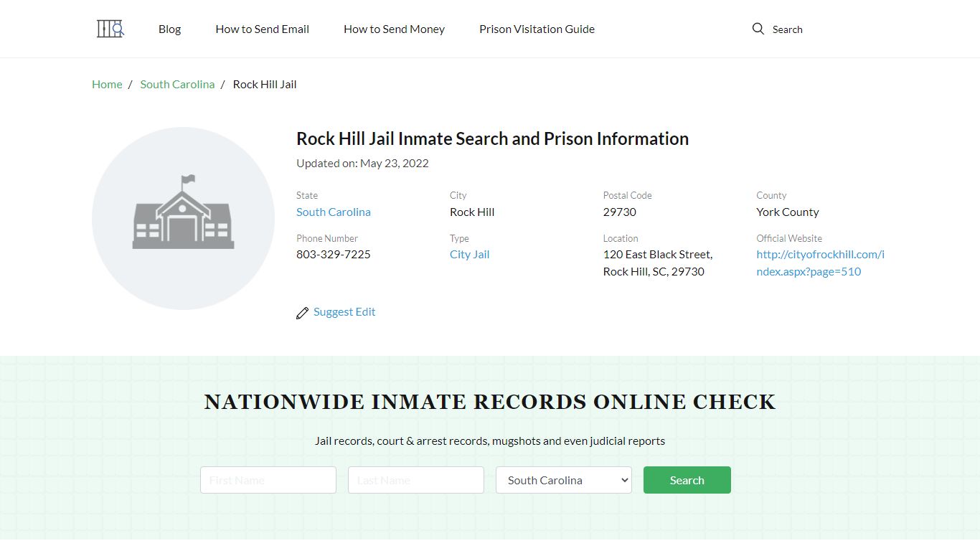
Task: Click the magnifier search icon in header
Action: click(758, 29)
